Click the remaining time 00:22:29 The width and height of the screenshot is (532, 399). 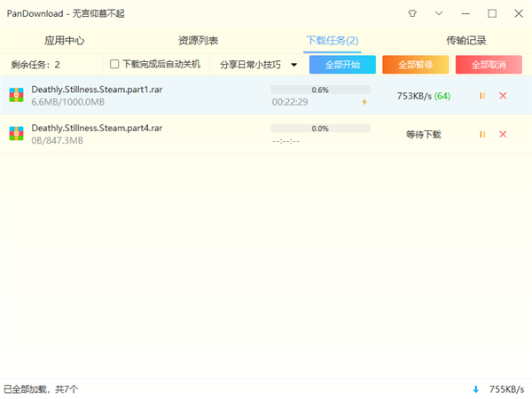[290, 102]
